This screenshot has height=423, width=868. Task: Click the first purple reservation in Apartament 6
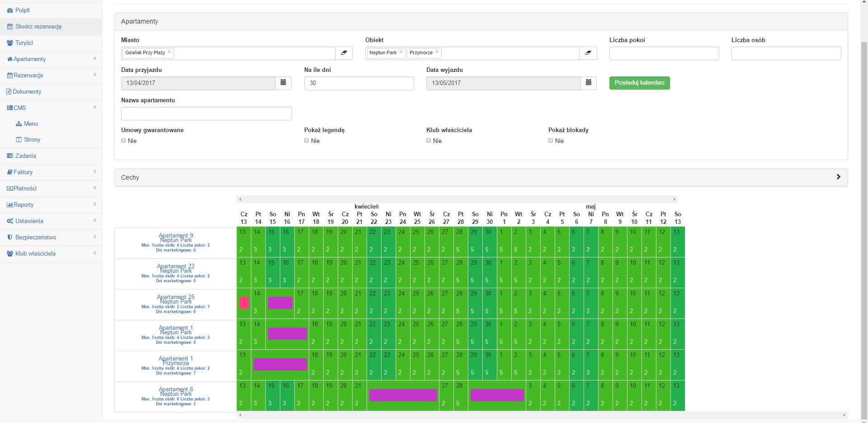pos(403,395)
